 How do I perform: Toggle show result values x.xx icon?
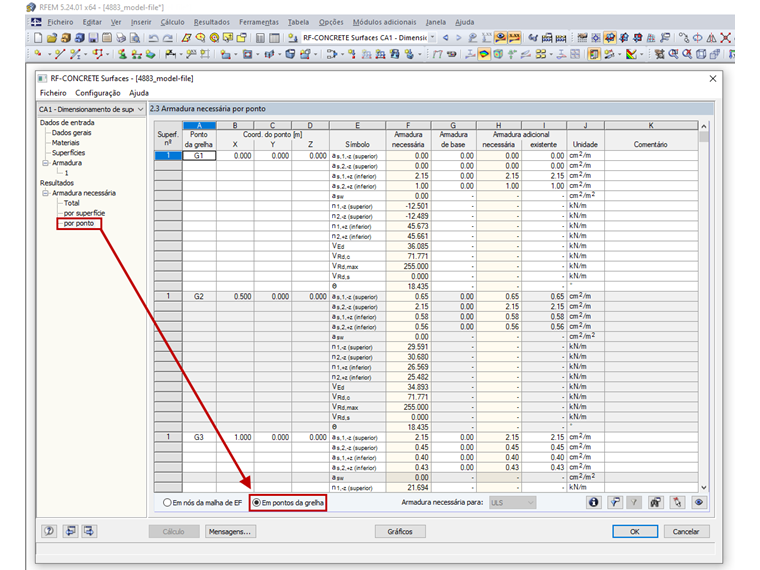pyautogui.click(x=514, y=37)
